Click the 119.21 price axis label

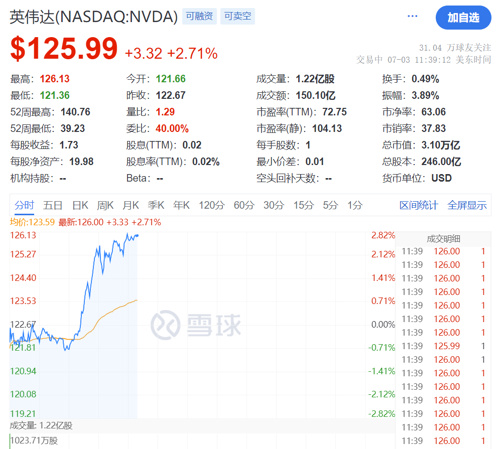click(x=23, y=414)
